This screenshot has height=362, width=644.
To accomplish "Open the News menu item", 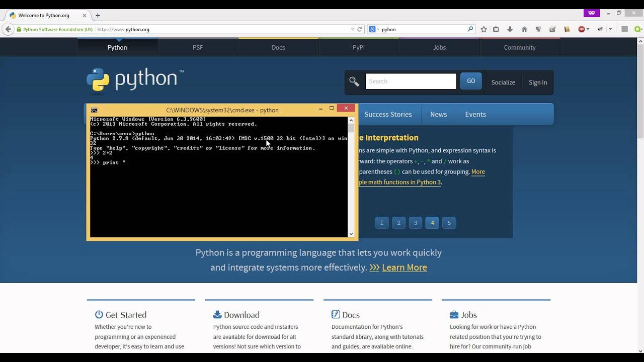I will [x=438, y=114].
